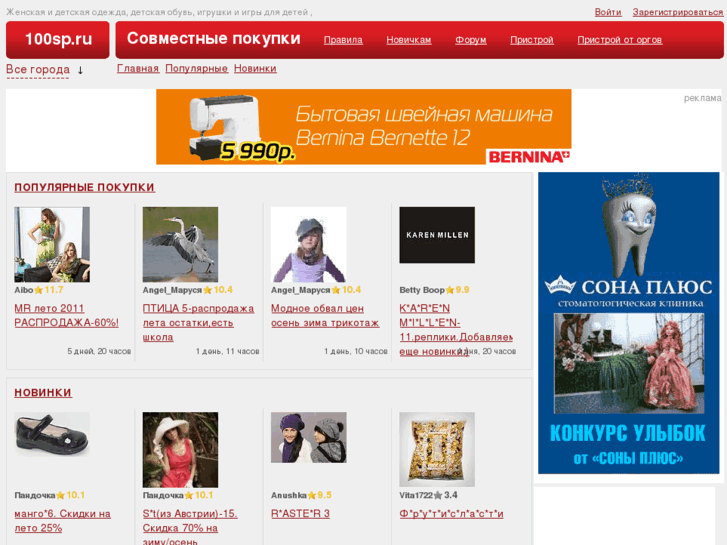The image size is (727, 545).
Task: Click the Vita1722 username
Action: [416, 496]
